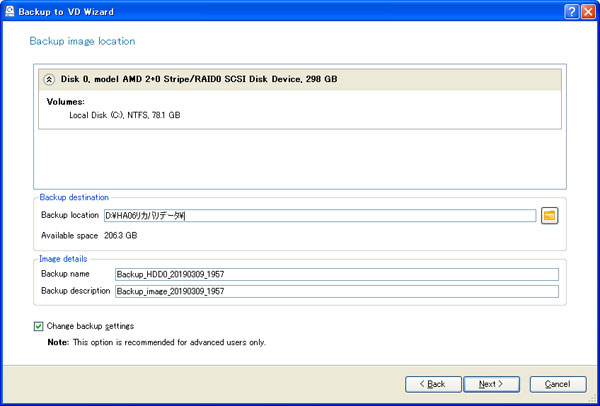Focus the Backup name text field

coord(335,274)
